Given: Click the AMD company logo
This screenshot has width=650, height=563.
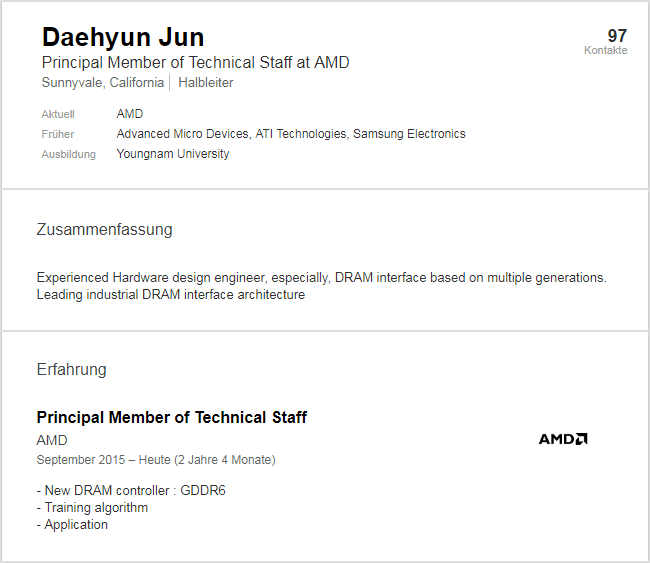Looking at the screenshot, I should coord(563,439).
